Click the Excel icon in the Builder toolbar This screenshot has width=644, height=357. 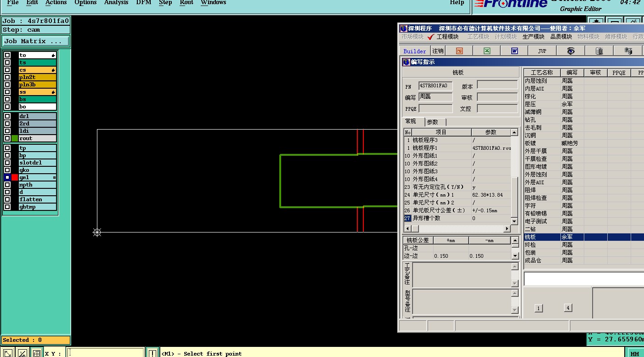[487, 51]
